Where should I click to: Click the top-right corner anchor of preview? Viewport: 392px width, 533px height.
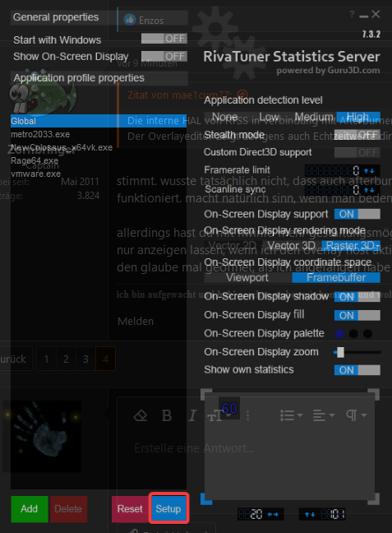click(374, 395)
